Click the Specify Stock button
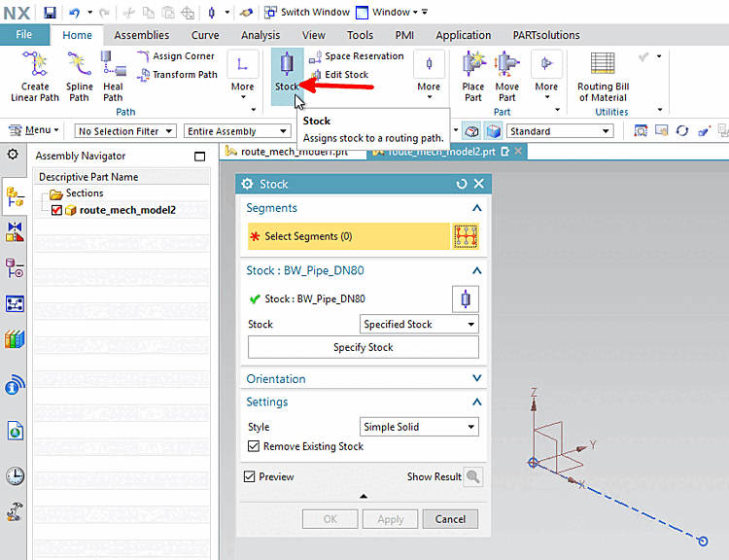 pyautogui.click(x=364, y=347)
